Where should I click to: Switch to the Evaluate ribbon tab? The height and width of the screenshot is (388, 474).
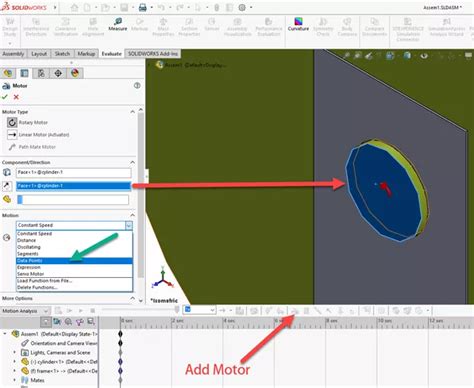111,54
